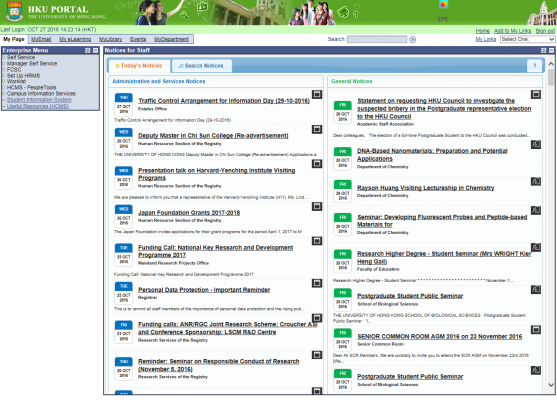Viewport: 557px width, 400px height.
Task: Expand Manager Self Service menu item
Action: tap(32, 63)
